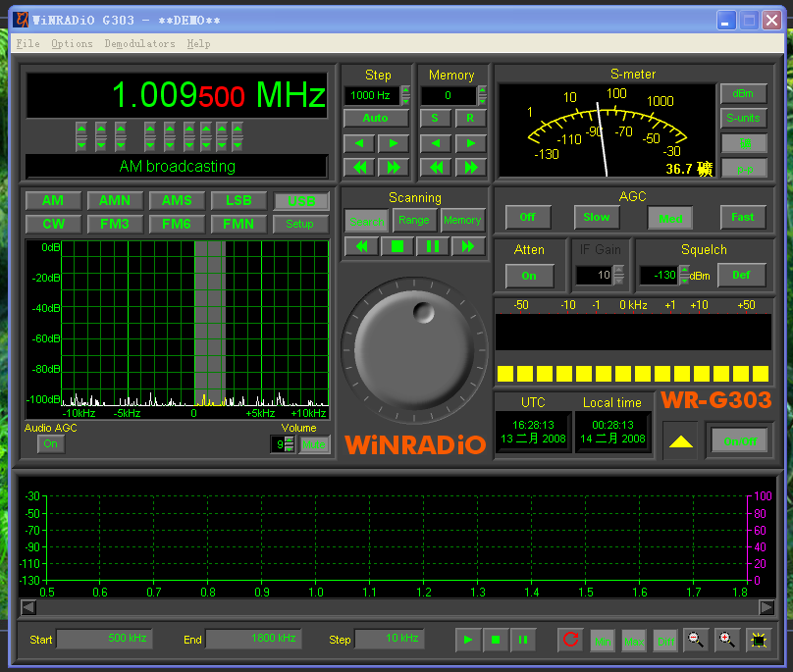Select FM3 demodulation mode

coord(115,224)
